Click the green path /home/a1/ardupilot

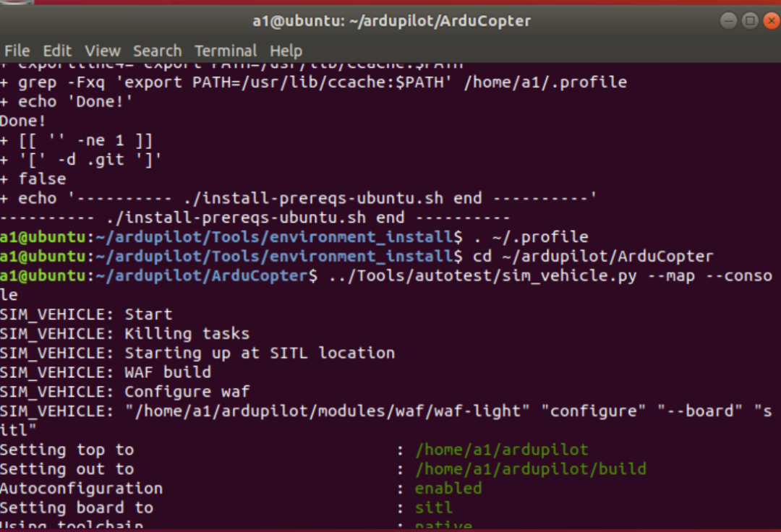click(x=502, y=450)
